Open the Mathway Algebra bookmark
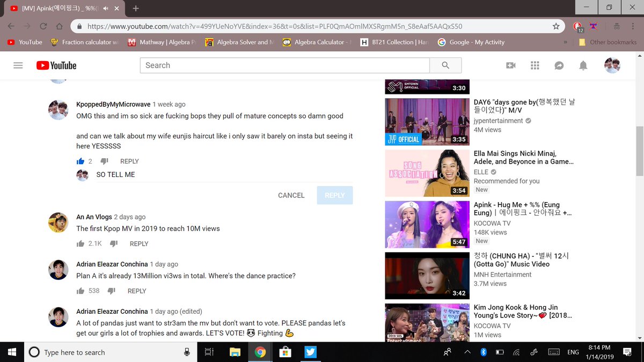Viewport: 644px width, 362px height. point(162,42)
